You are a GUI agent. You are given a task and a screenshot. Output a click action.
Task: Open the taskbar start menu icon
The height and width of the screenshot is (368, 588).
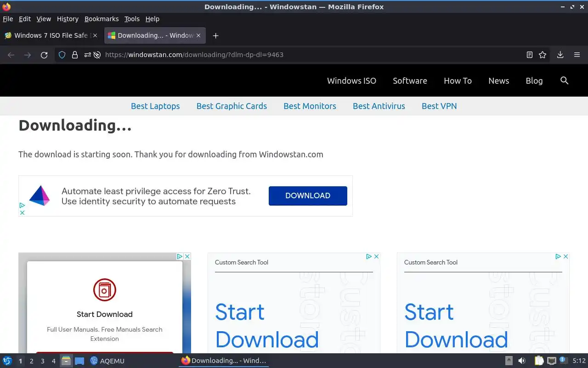(x=7, y=361)
